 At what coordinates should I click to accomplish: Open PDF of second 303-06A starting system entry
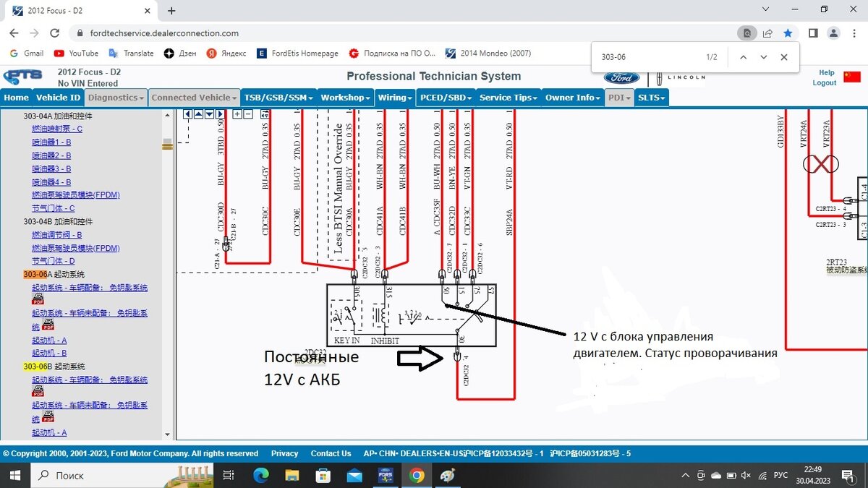click(48, 325)
